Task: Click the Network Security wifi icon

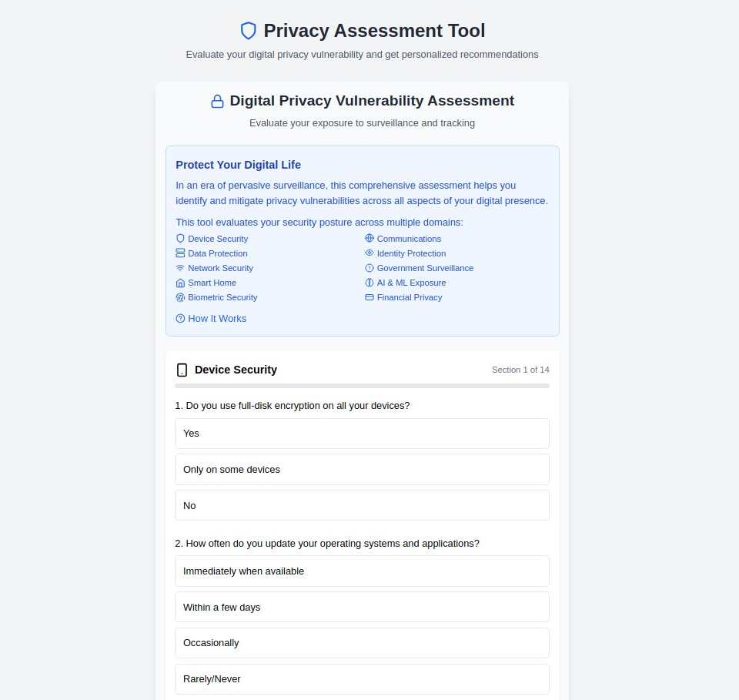Action: click(x=180, y=268)
